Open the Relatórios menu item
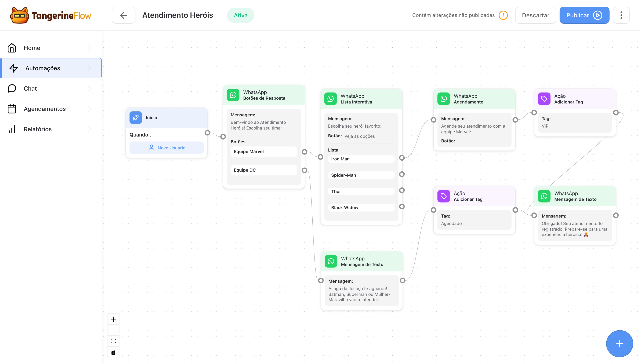The width and height of the screenshot is (640, 364). [x=51, y=129]
